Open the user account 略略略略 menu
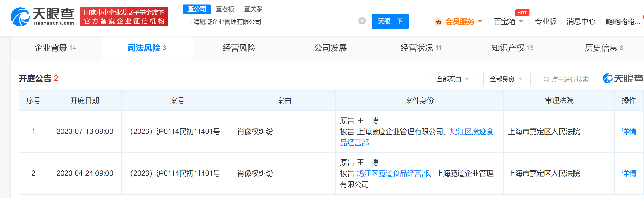 point(623,22)
